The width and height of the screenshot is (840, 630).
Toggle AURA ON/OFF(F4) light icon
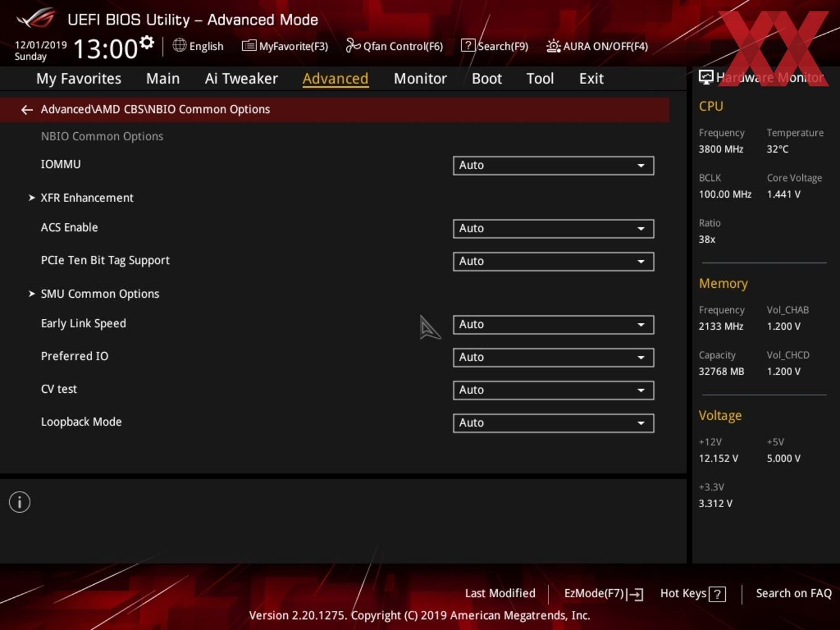553,46
